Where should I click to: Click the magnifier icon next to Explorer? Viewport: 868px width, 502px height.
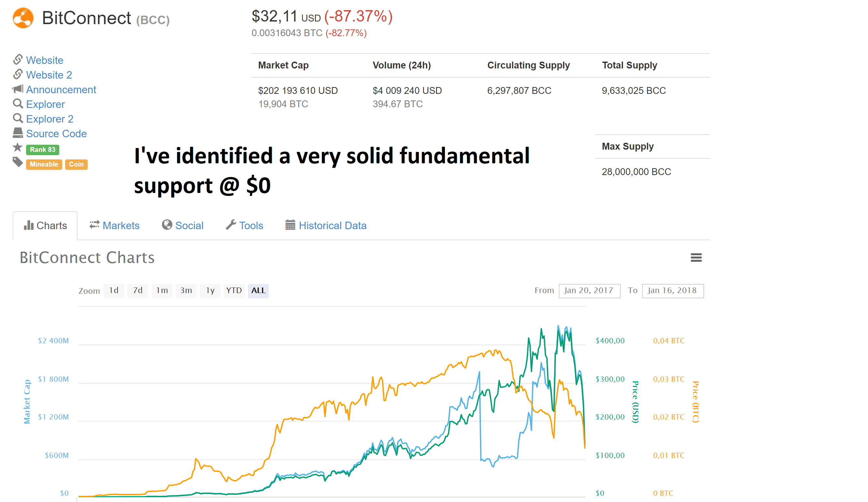(x=18, y=104)
